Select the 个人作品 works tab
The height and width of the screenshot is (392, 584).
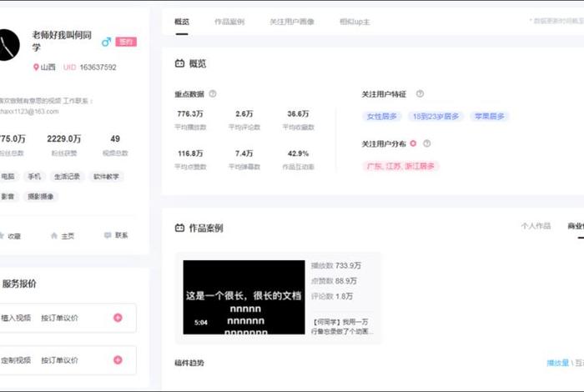tap(536, 225)
